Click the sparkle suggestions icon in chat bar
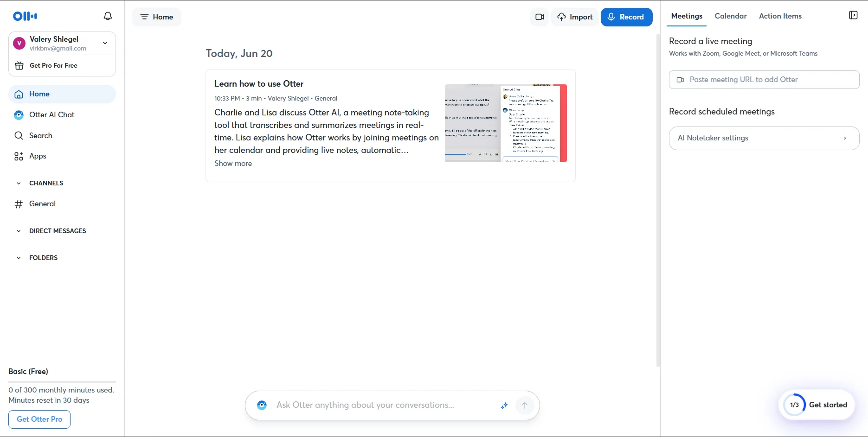Viewport: 868px width, 437px height. click(x=504, y=405)
